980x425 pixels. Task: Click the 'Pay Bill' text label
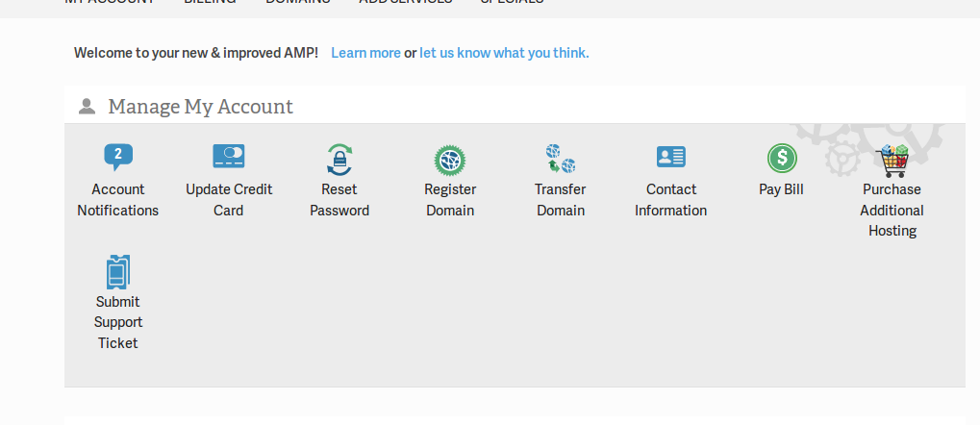click(781, 189)
